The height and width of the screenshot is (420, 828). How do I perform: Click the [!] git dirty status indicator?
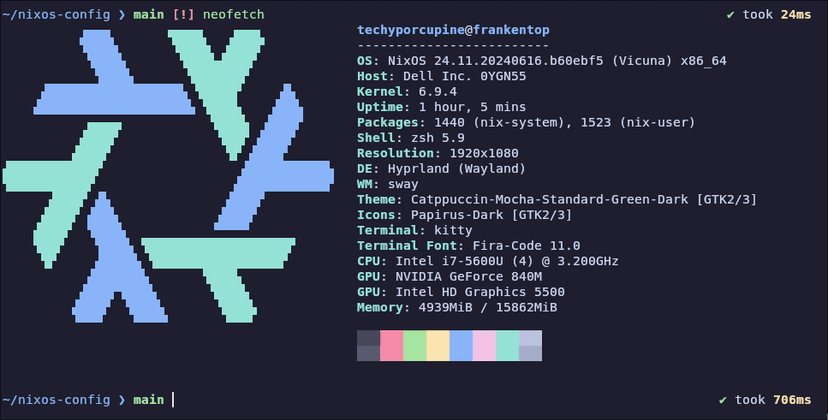[183, 15]
